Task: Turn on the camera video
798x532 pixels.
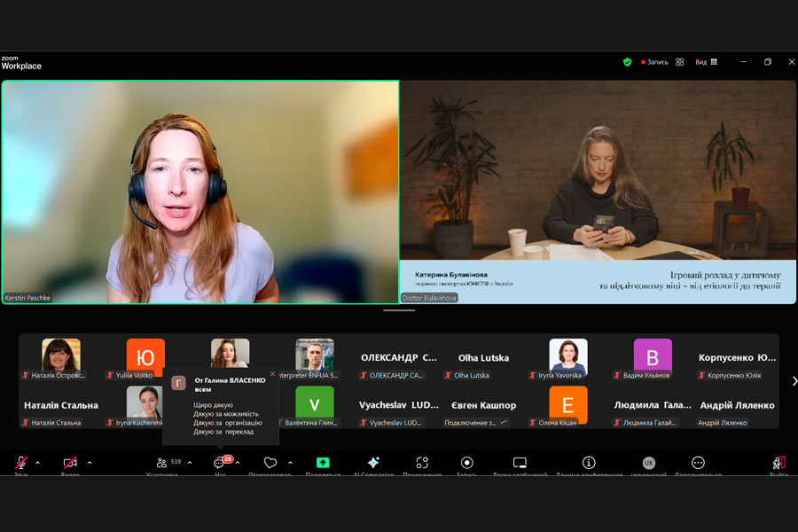Action: (x=70, y=463)
